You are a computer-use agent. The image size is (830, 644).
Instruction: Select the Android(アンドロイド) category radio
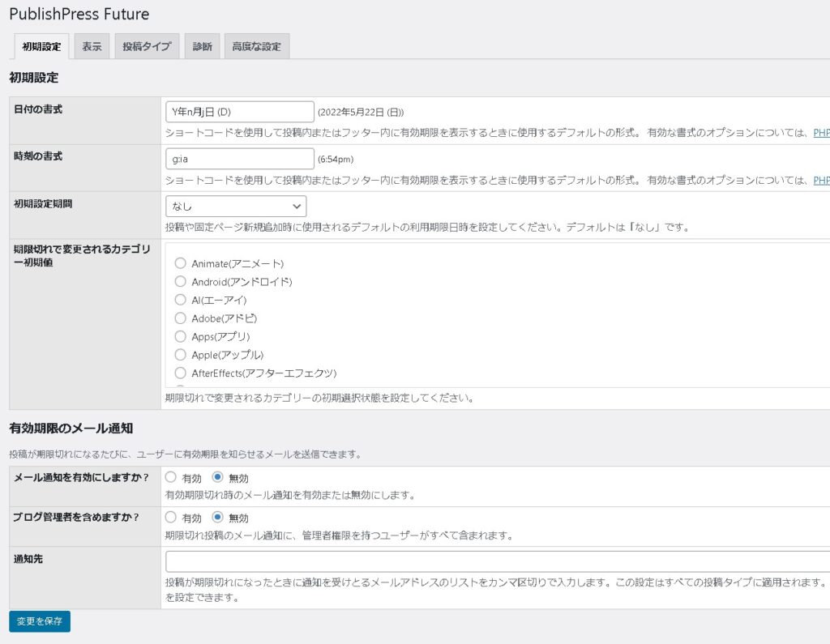point(181,282)
